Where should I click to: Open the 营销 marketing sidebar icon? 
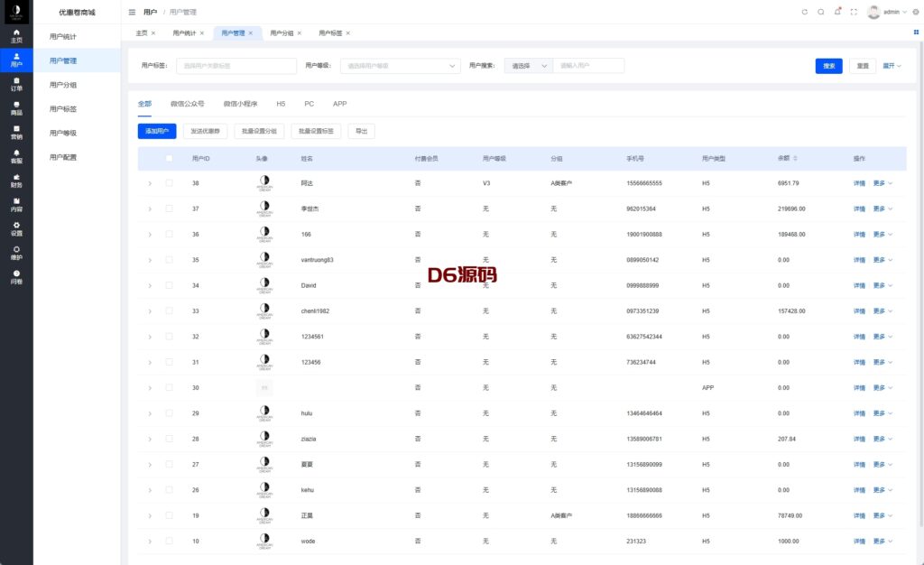pyautogui.click(x=16, y=133)
